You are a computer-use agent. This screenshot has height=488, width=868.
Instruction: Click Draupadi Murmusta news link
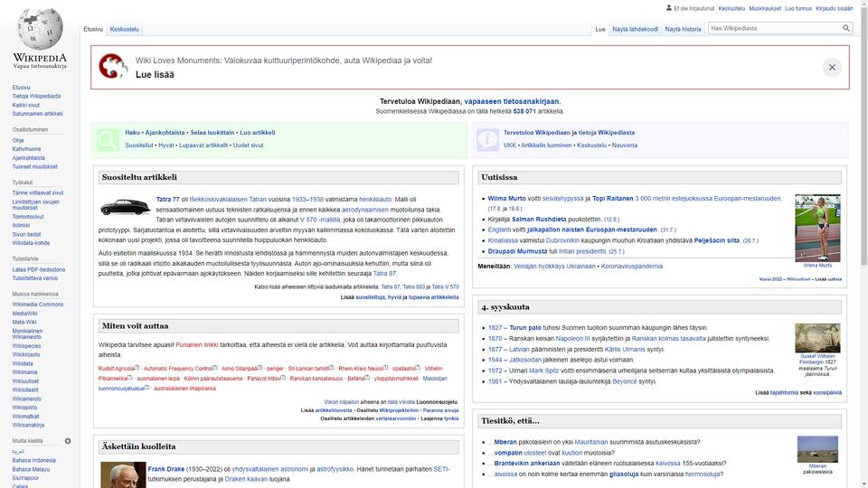click(517, 251)
